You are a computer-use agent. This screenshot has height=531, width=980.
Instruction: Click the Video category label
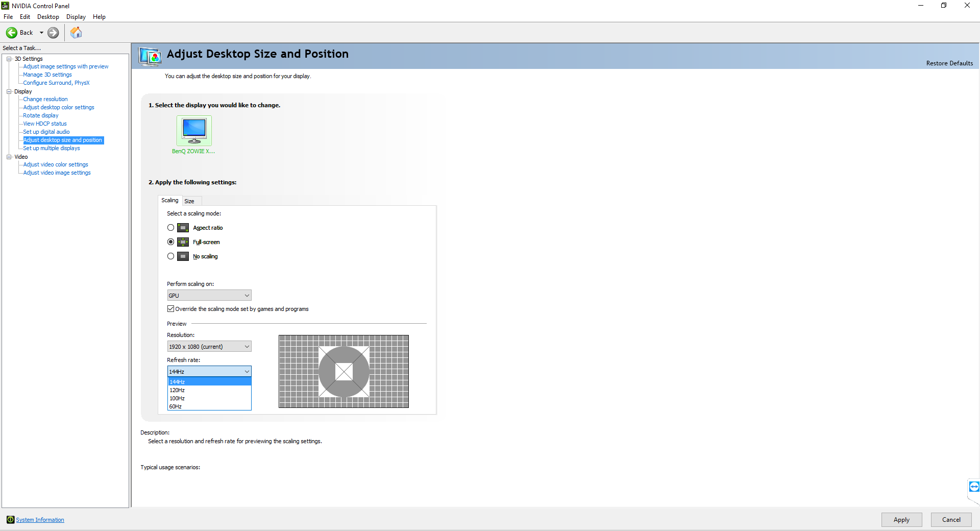(21, 157)
